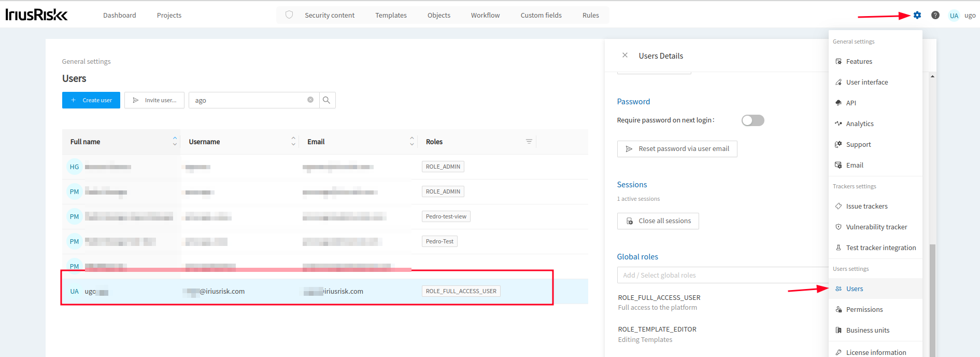Toggle Require password on next login
This screenshot has height=357, width=980.
point(752,120)
